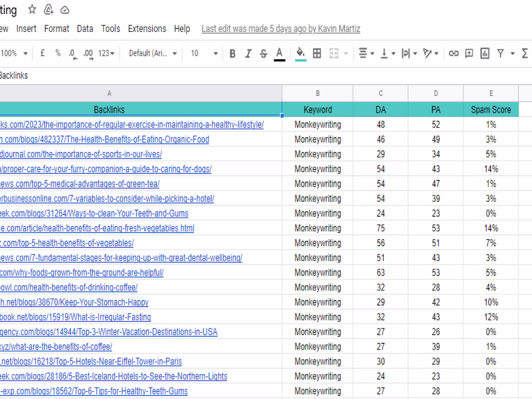532x399 pixels.
Task: Select the Spam Score header cell
Action: pyautogui.click(x=491, y=110)
